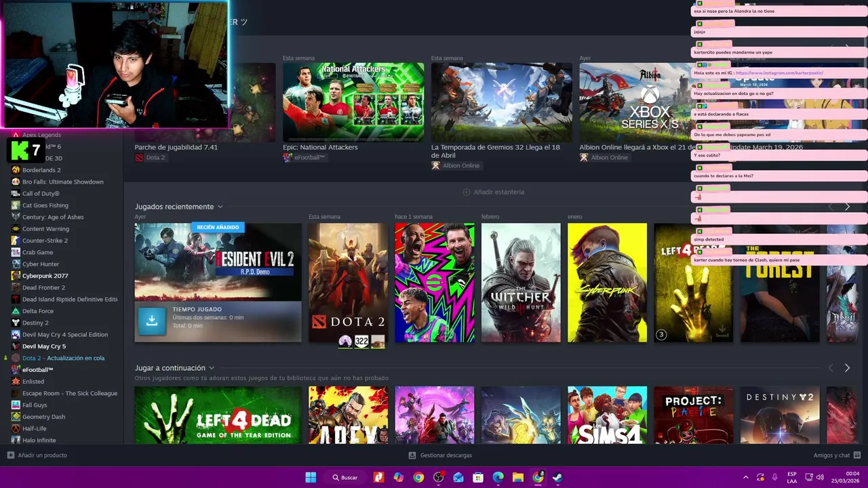Click the Counter-Strike 2 icon in the sidebar
This screenshot has height=488, width=868.
16,241
